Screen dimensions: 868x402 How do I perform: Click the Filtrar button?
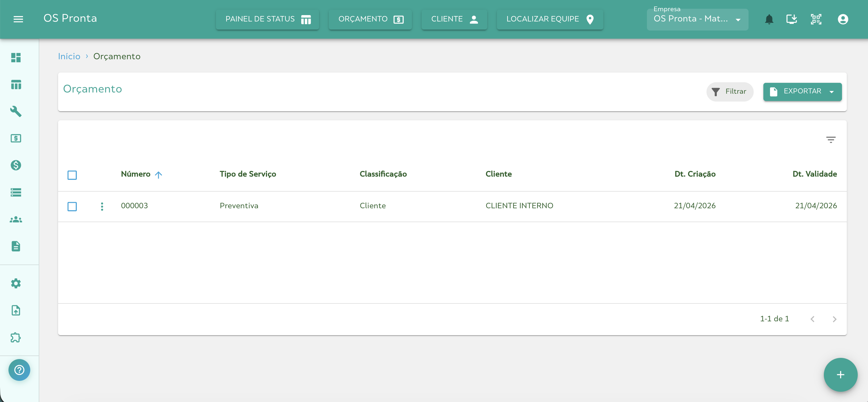point(729,92)
